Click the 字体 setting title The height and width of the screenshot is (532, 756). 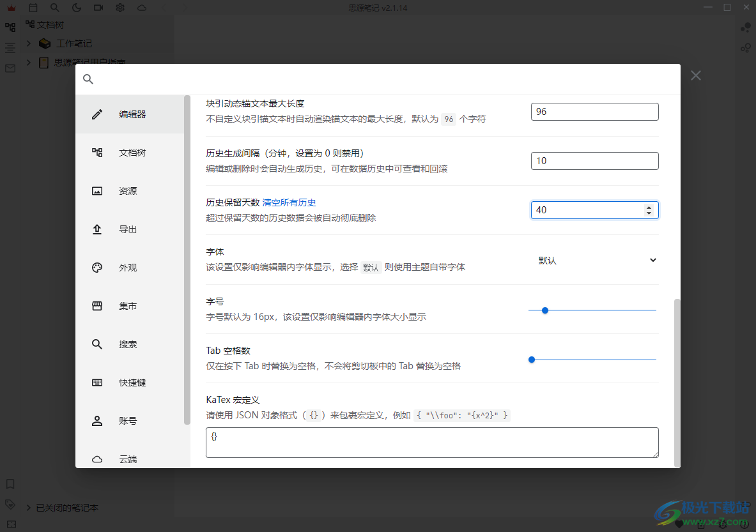pos(215,252)
